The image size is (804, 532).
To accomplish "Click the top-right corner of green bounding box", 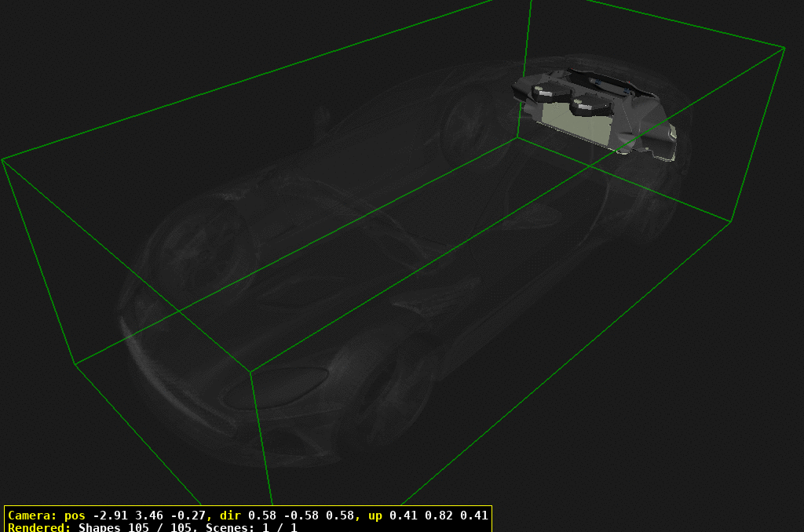I will pos(784,48).
